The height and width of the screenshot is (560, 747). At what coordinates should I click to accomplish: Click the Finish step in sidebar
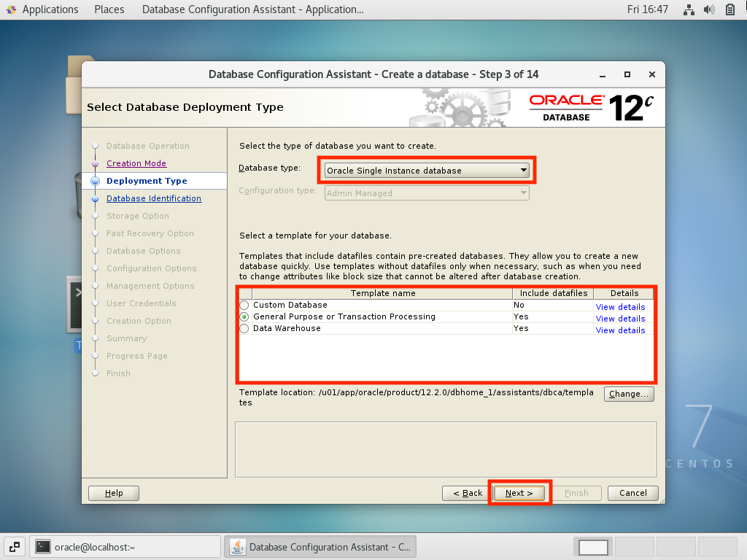coord(118,373)
